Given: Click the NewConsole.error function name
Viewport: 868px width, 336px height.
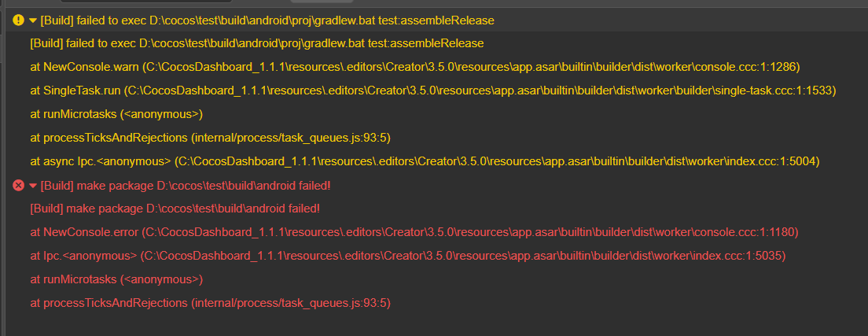Looking at the screenshot, I should pyautogui.click(x=83, y=232).
